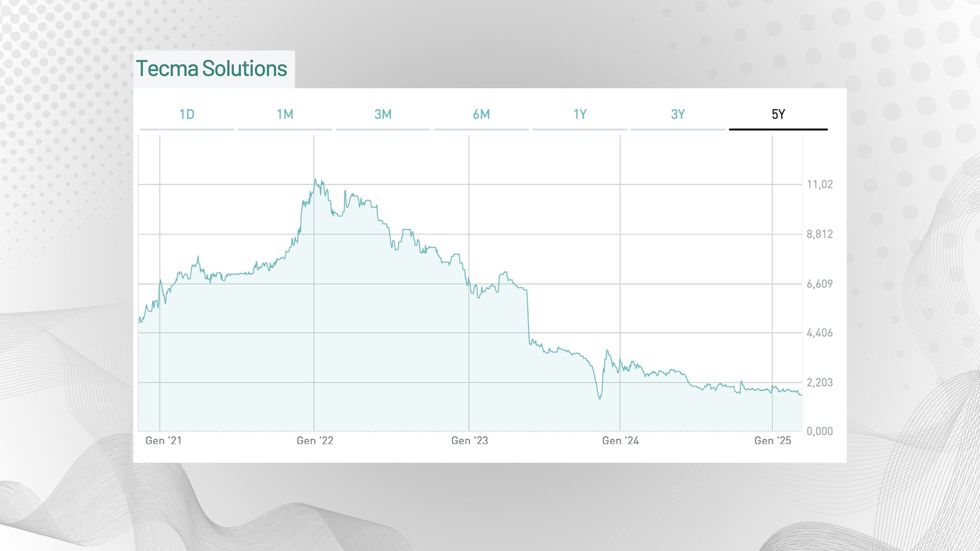Click the active 5Y tab

tap(778, 114)
